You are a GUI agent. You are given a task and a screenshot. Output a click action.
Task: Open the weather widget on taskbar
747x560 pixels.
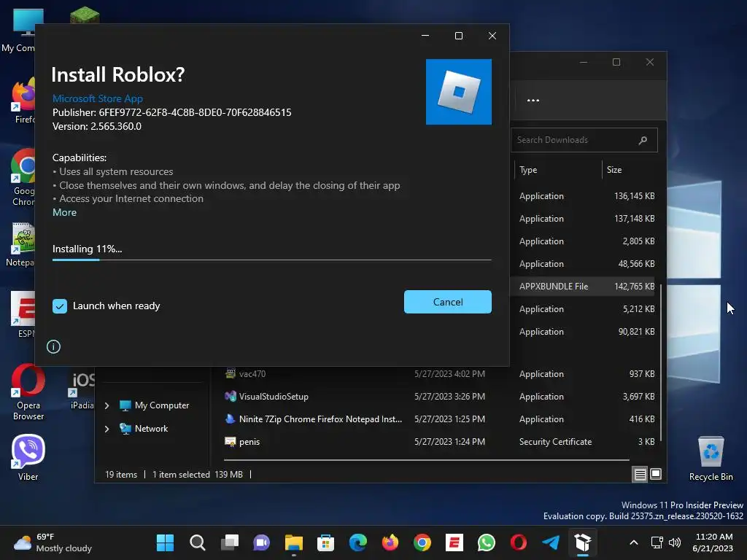(53, 542)
